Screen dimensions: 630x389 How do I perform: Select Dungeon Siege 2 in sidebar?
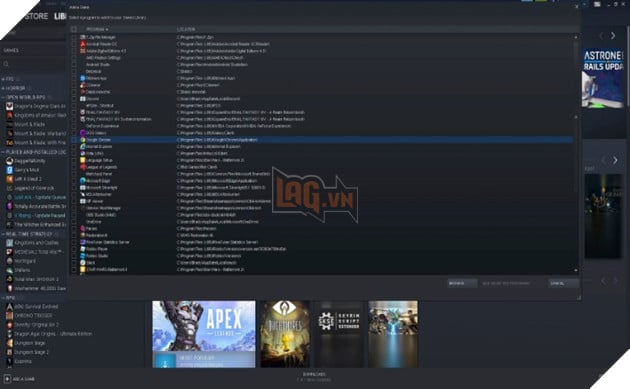click(31, 352)
